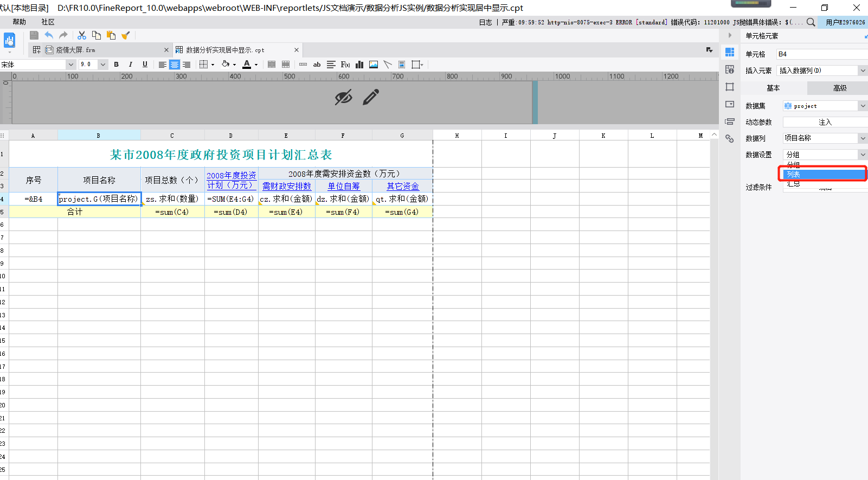Expand the 数据集 project dropdown
This screenshot has width=868, height=480.
pos(863,106)
